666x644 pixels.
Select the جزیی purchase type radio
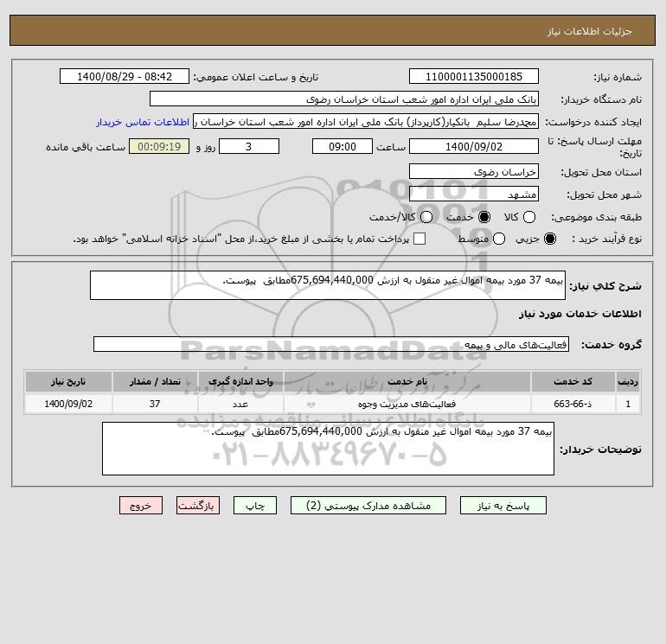click(x=549, y=239)
